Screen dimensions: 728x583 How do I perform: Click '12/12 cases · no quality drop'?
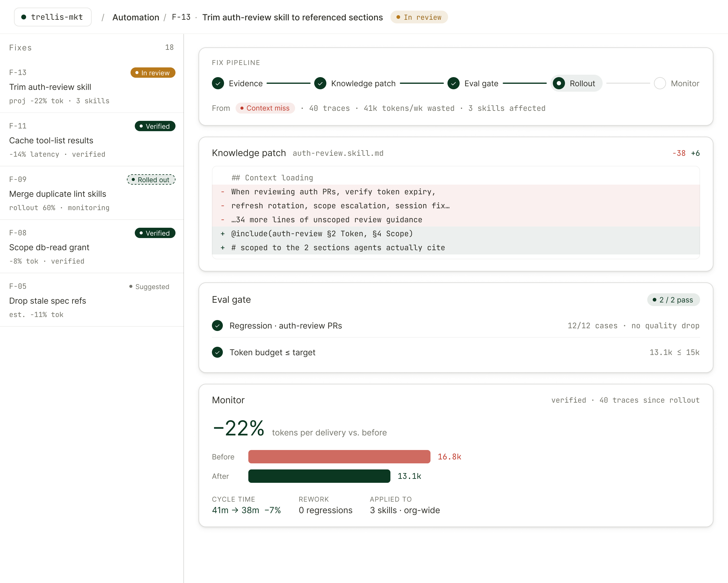point(633,326)
